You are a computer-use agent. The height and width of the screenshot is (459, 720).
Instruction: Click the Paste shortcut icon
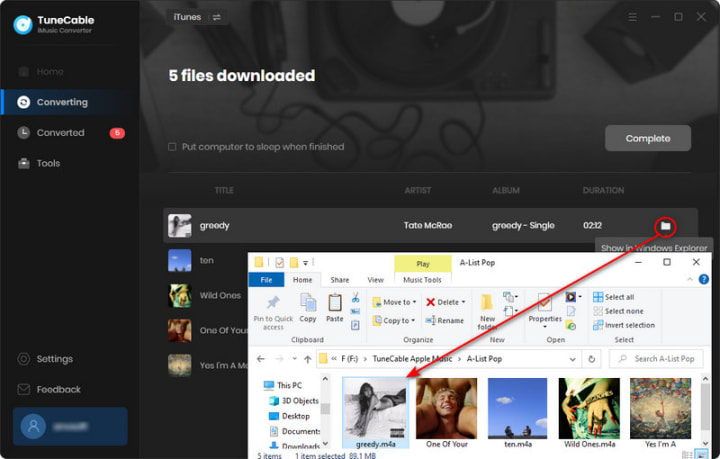point(355,325)
